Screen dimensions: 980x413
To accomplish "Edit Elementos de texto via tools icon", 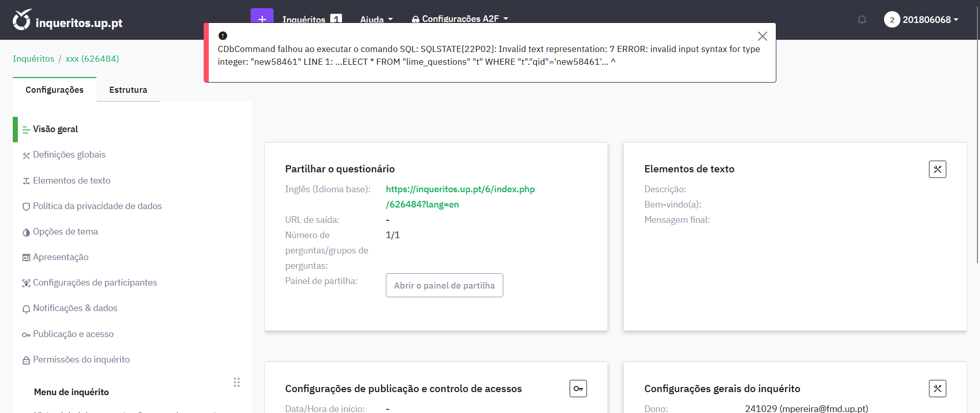I will pos(937,169).
